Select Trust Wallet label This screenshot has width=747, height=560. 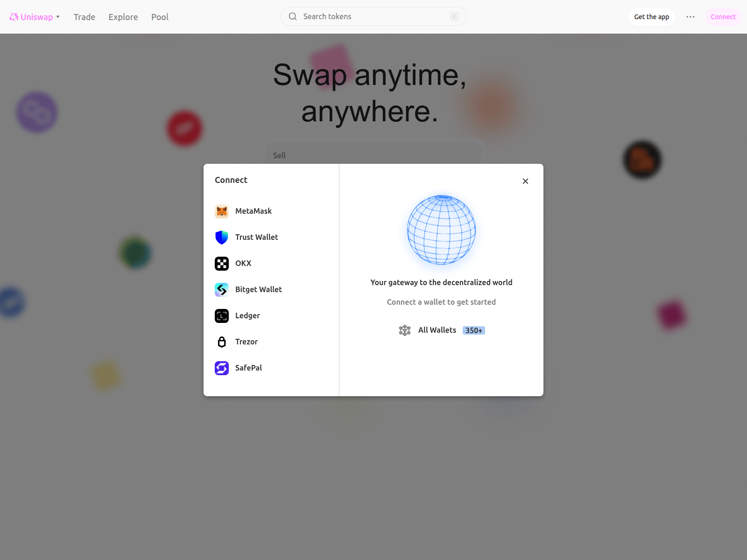[x=256, y=237]
